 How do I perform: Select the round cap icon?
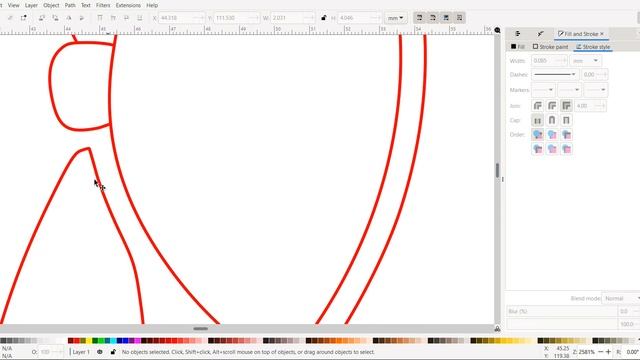click(x=552, y=120)
